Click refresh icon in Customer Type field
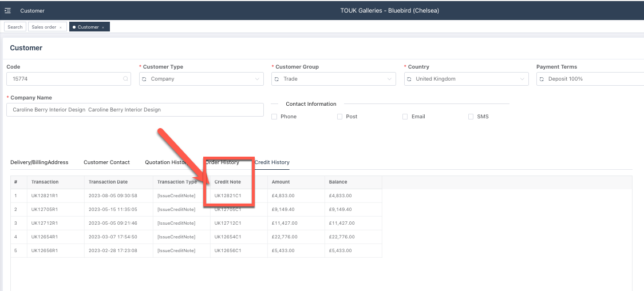This screenshot has height=291, width=644. tap(145, 79)
